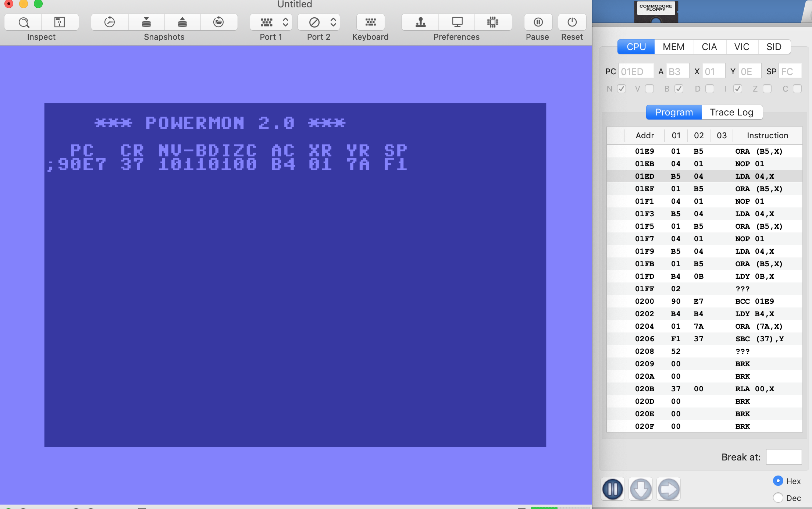Open devices preferences via the joystick icon
Image resolution: width=812 pixels, height=509 pixels.
[x=419, y=22]
